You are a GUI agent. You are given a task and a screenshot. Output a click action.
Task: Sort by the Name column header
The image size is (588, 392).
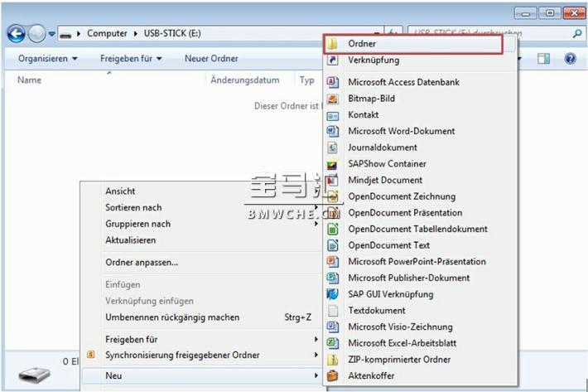tap(29, 80)
